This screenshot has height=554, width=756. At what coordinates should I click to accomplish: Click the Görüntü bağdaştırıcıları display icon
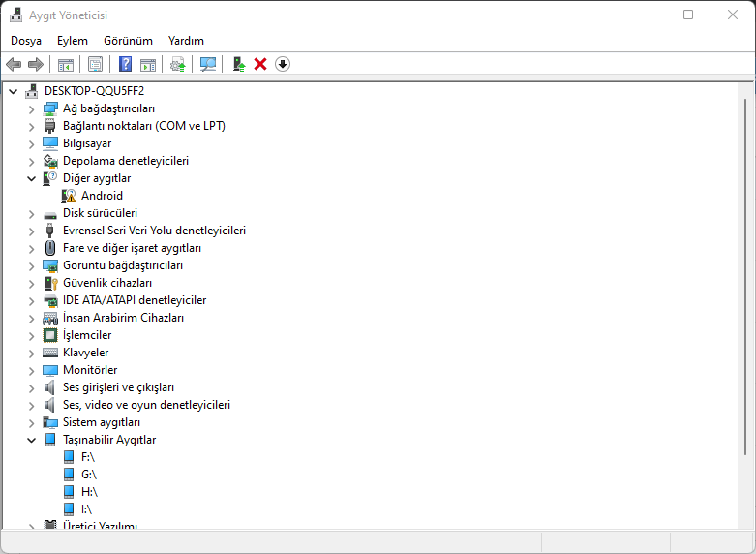coord(50,265)
